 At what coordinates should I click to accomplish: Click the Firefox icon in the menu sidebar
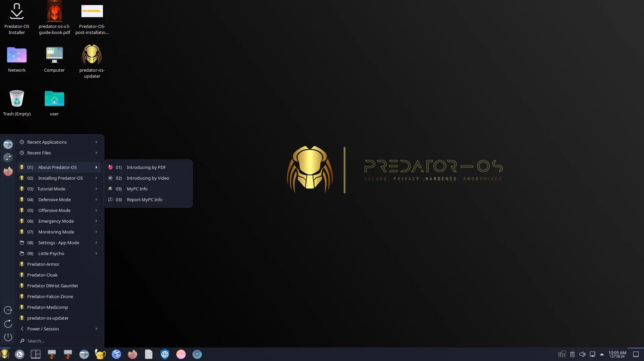click(x=8, y=171)
